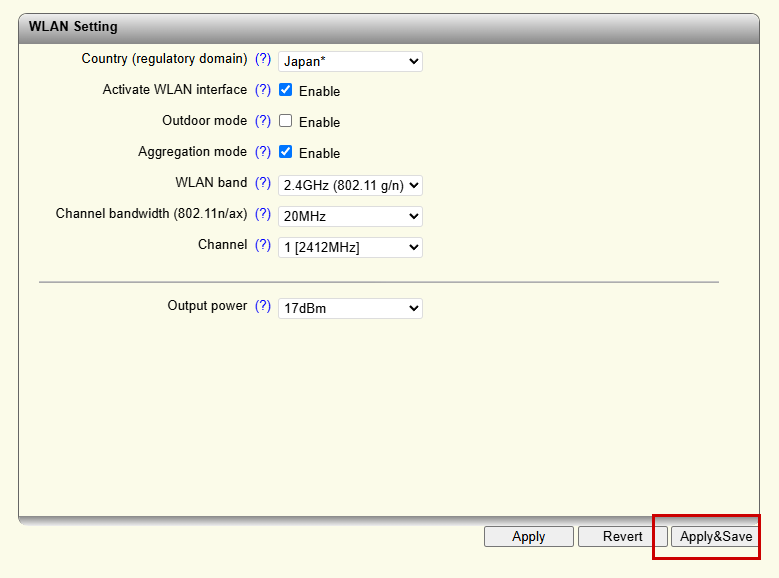Show help for Outdoor mode

[x=263, y=121]
